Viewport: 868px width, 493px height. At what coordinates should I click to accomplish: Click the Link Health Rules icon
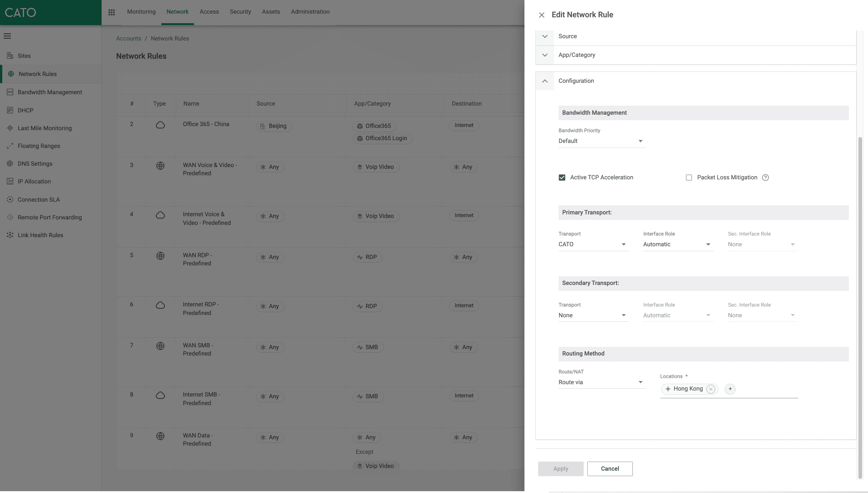pyautogui.click(x=10, y=235)
